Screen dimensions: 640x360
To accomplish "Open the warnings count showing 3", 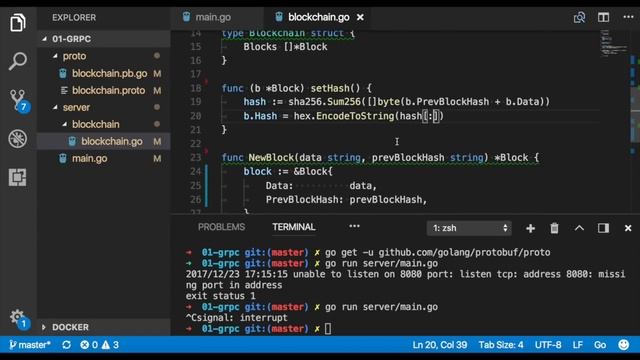I will tap(111, 345).
